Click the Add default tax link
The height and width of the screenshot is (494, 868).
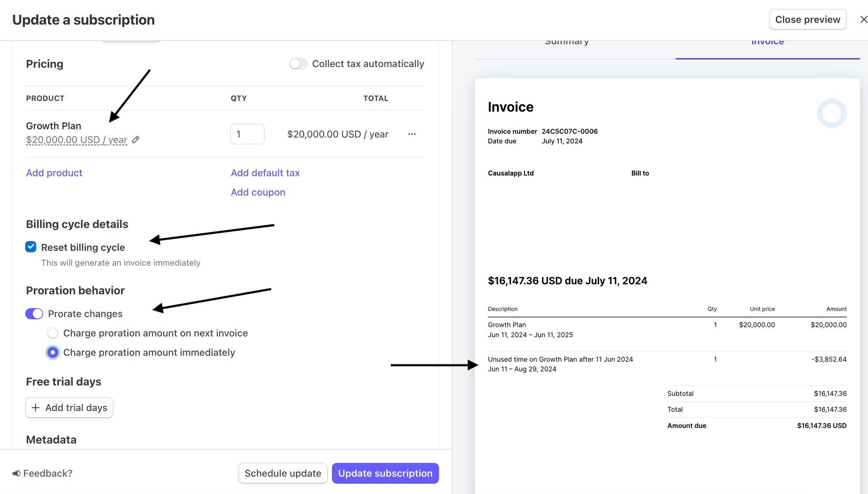tap(265, 173)
